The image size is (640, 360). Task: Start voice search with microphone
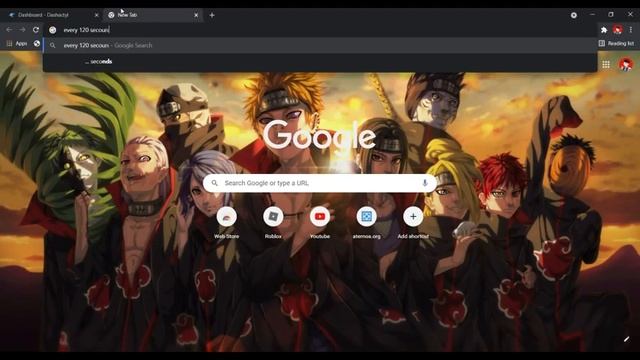coord(424,183)
